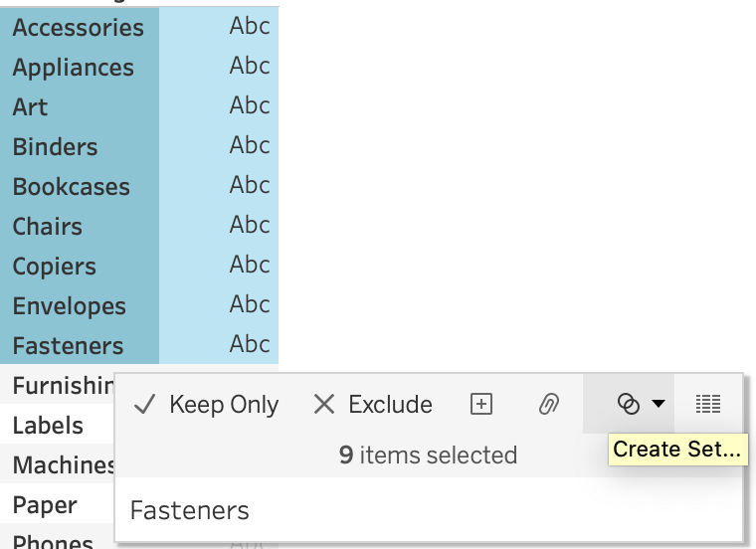Choose Create Set from the menu

tap(676, 450)
